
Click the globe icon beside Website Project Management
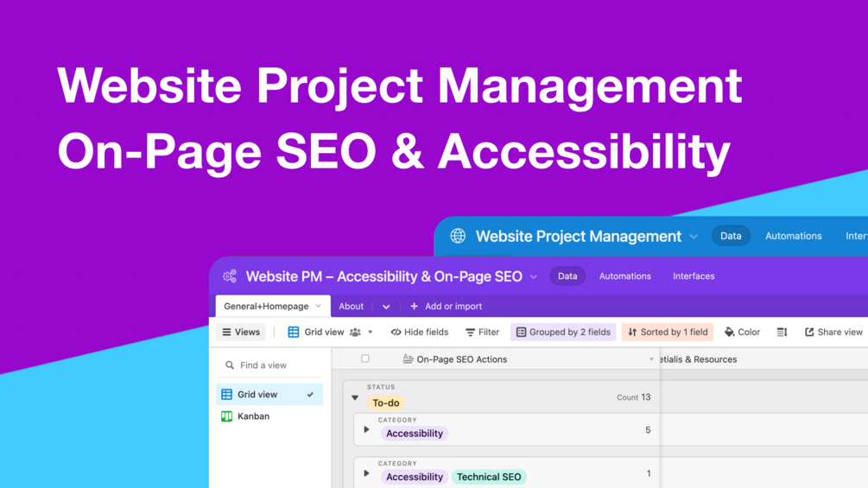coord(458,236)
